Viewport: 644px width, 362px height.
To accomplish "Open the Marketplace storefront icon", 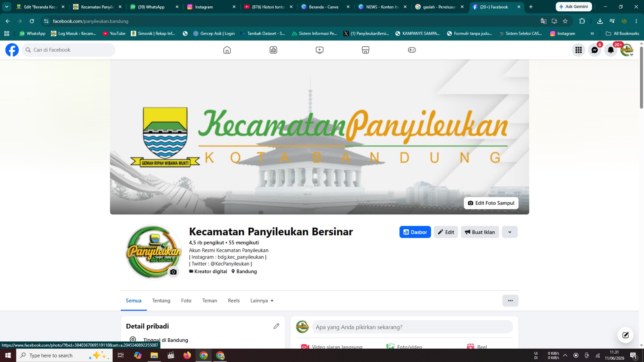I will (x=365, y=50).
